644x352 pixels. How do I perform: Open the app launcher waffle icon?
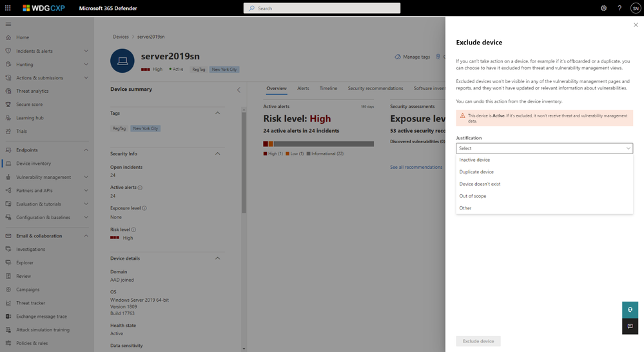coord(8,8)
